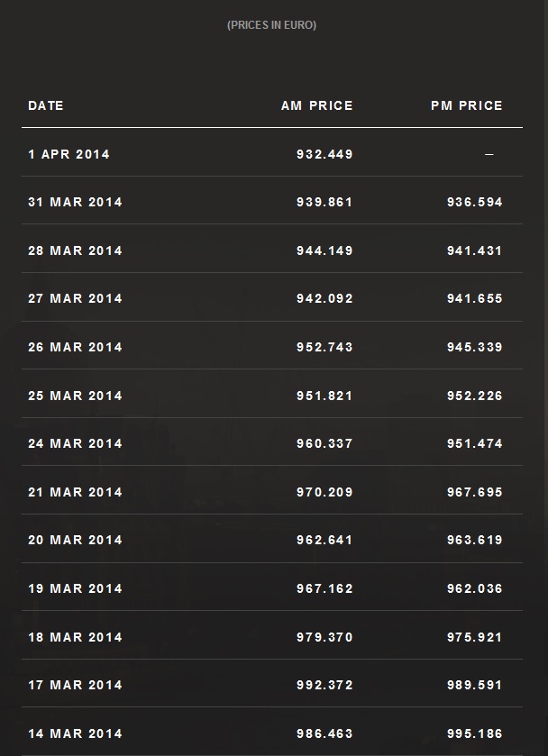Click the dash in the 1 APR PM price cell

489,154
